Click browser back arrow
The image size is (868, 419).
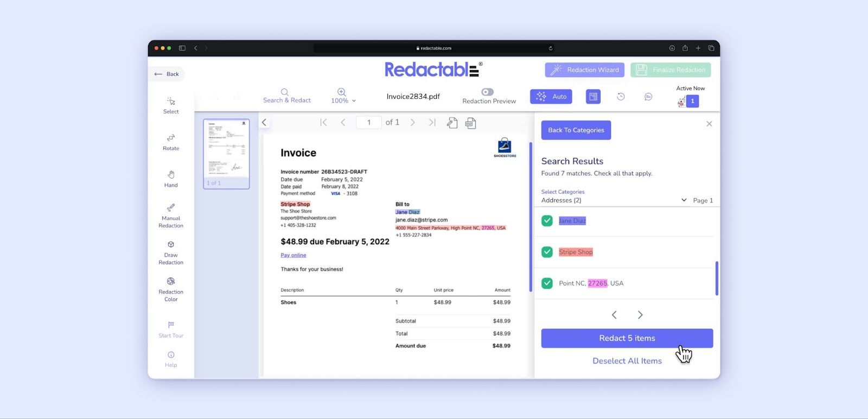[x=196, y=48]
